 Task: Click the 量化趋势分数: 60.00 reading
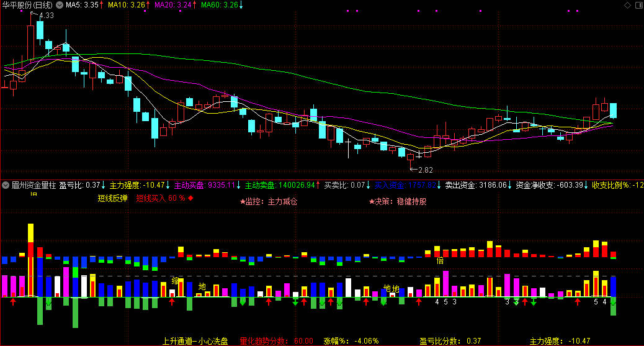[277, 341]
